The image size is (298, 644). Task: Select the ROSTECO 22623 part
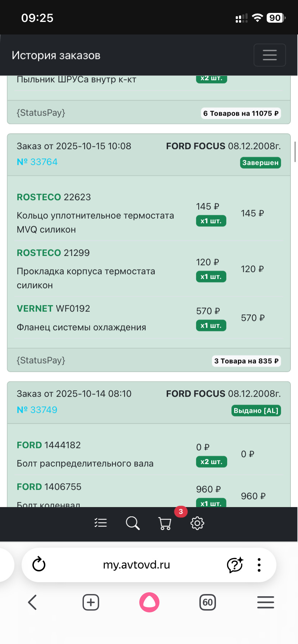click(54, 197)
